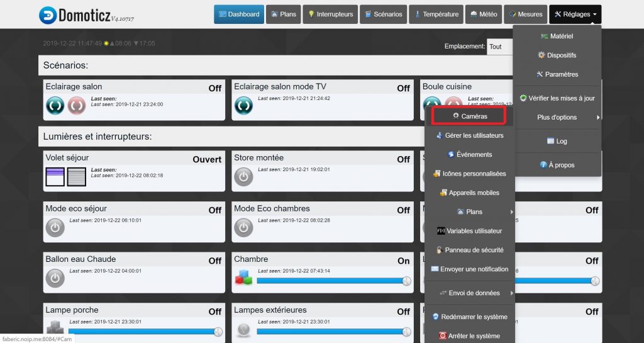Click the Domoticz logo icon
Image resolution: width=644 pixels, height=343 pixels.
[x=47, y=15]
